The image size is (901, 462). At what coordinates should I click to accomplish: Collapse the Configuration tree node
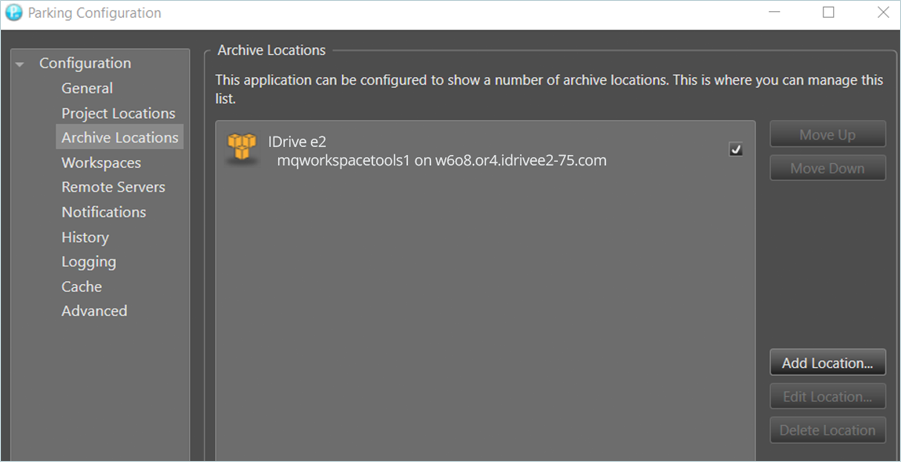pos(20,64)
